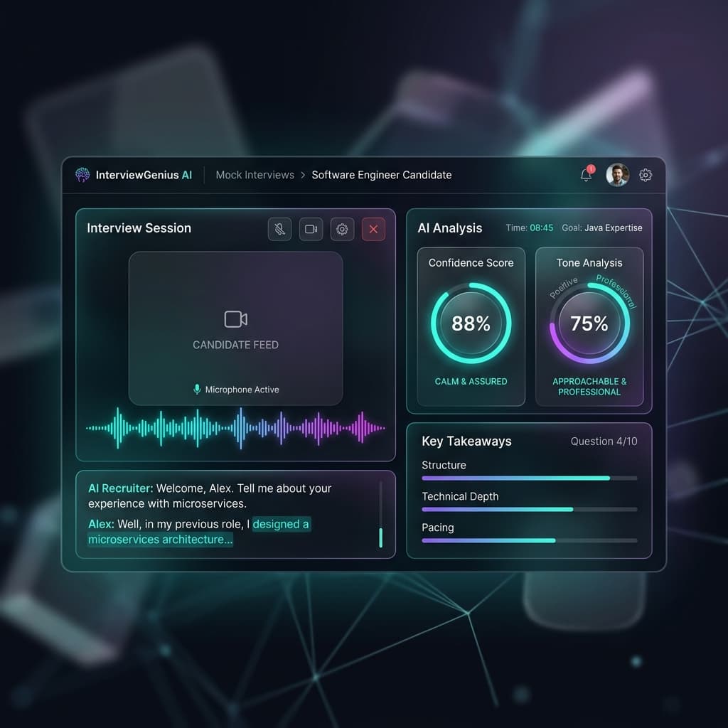Click 'Question 4/10' counter

point(604,441)
